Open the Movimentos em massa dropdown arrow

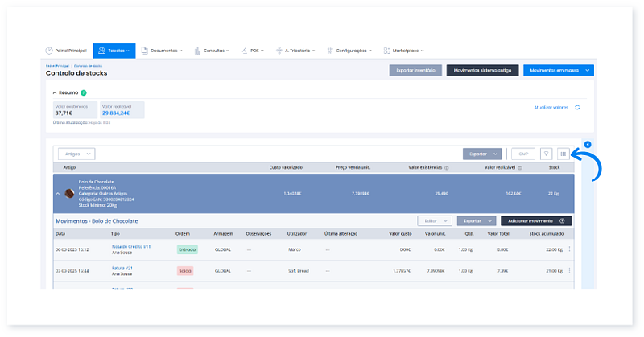pos(588,70)
